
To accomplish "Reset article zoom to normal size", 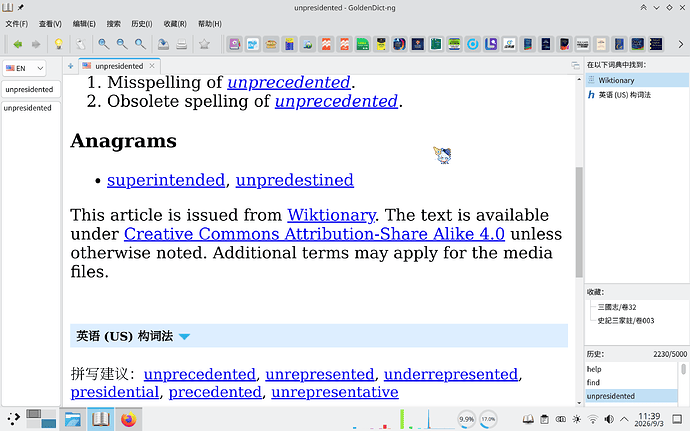I will (140, 44).
